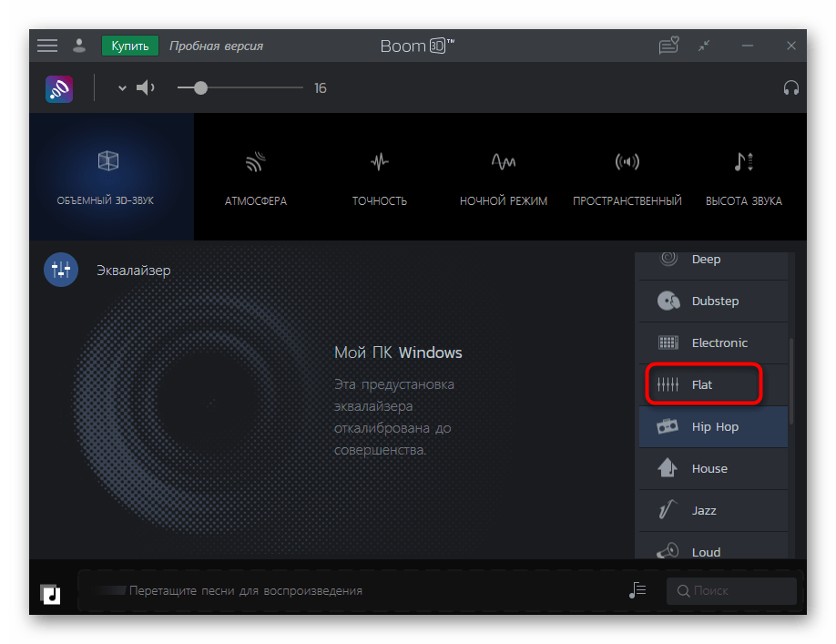
Task: Mute sound via speaker icon
Action: 145,87
